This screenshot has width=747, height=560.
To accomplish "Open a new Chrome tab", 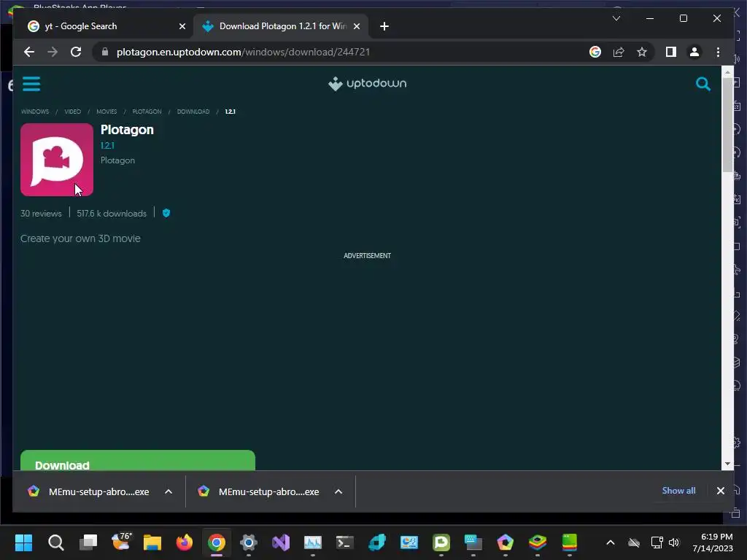I will [x=384, y=26].
